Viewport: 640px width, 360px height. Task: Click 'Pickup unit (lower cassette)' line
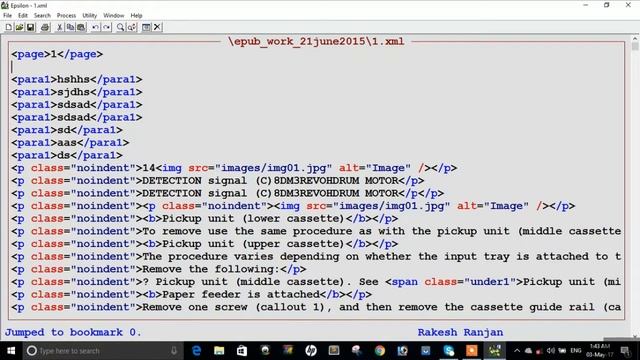pyautogui.click(x=204, y=219)
